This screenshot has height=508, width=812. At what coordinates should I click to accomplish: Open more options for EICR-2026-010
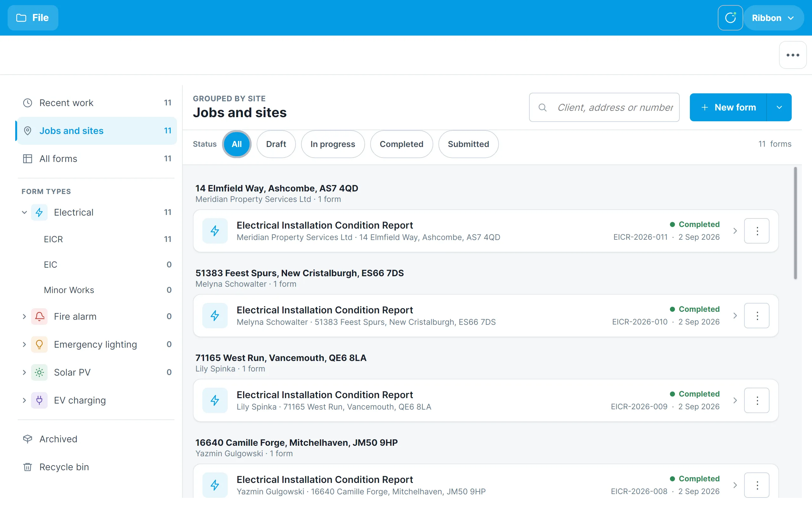coord(756,316)
